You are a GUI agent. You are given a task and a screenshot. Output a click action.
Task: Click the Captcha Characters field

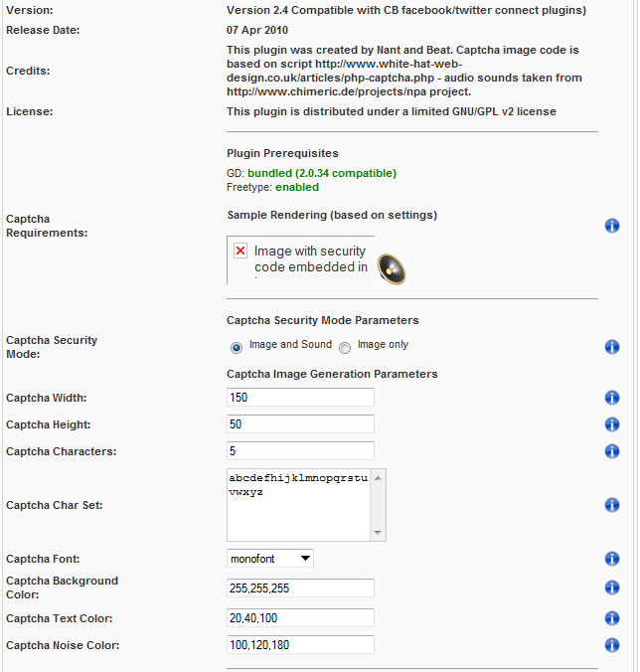point(300,451)
